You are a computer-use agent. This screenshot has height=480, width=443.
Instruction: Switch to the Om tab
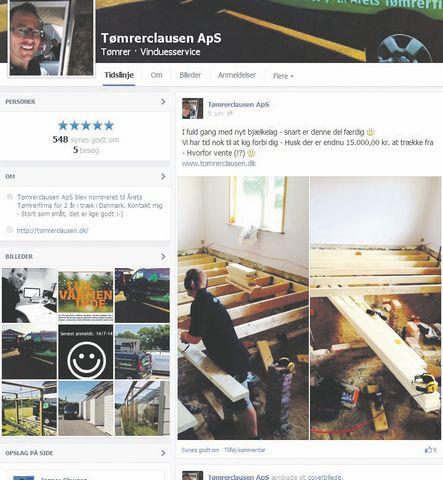tap(156, 75)
